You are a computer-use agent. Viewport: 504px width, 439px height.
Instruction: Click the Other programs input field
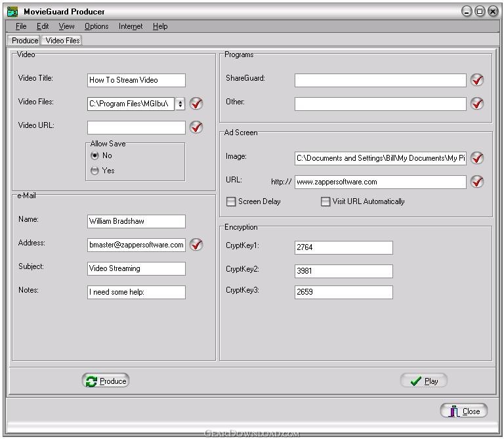[x=381, y=104]
